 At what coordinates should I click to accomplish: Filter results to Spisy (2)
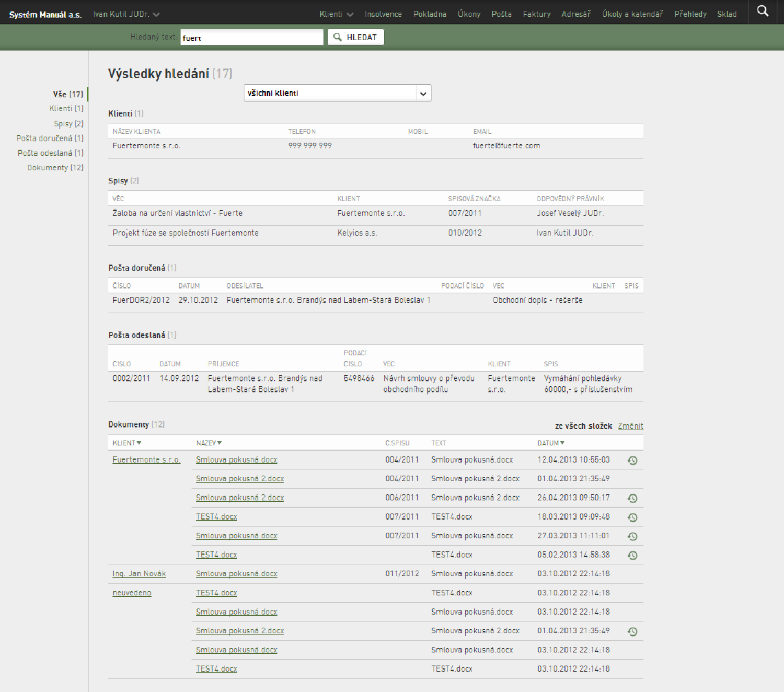click(x=68, y=124)
